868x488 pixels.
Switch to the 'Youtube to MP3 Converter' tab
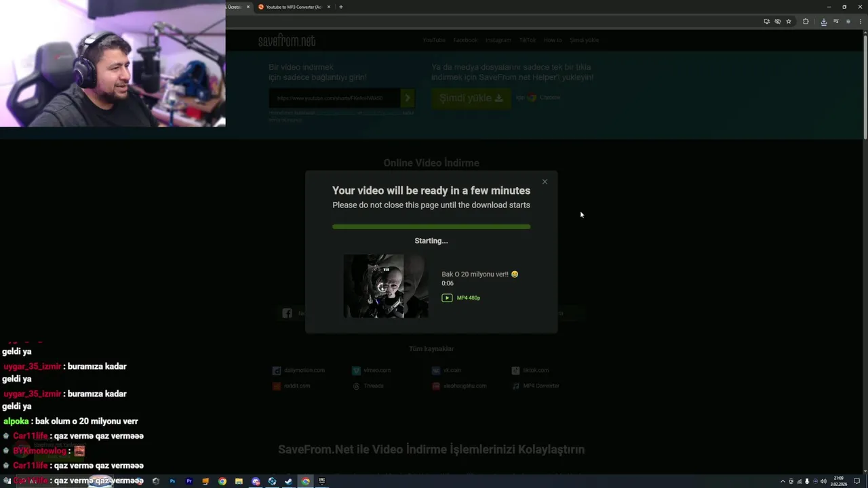click(x=290, y=7)
